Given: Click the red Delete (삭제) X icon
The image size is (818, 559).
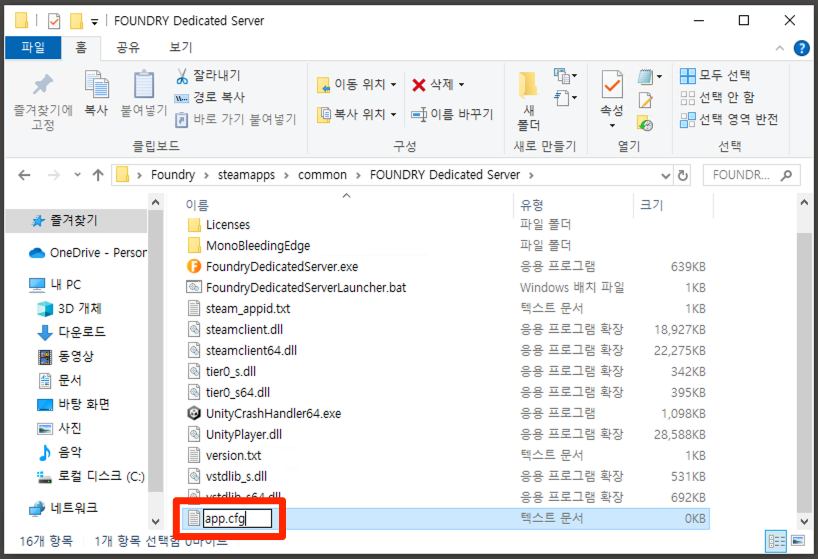Looking at the screenshot, I should tap(418, 84).
